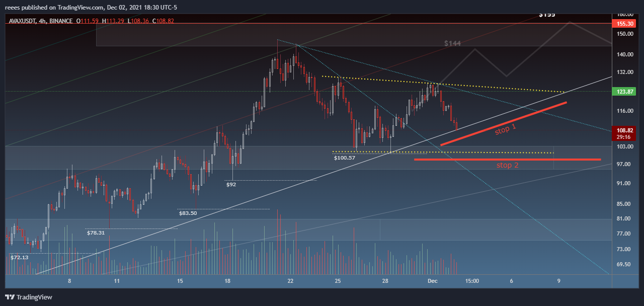
Task: Click date 15 on the time axis
Action: pos(180,281)
